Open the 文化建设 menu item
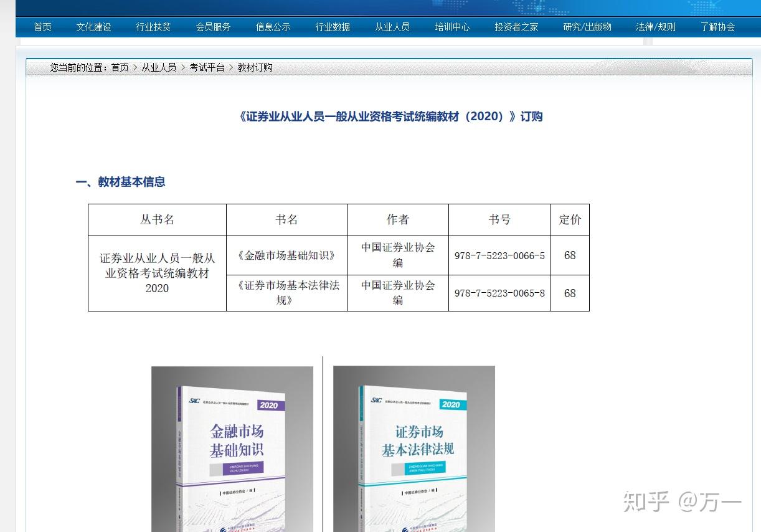 pyautogui.click(x=93, y=27)
